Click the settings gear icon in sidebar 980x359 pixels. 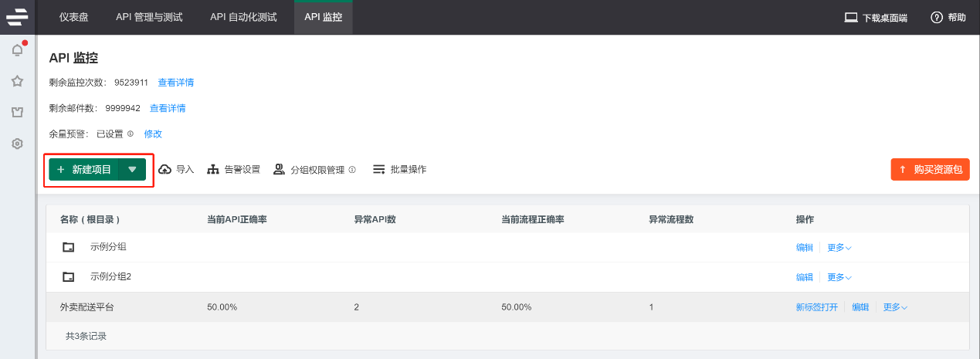click(x=17, y=144)
